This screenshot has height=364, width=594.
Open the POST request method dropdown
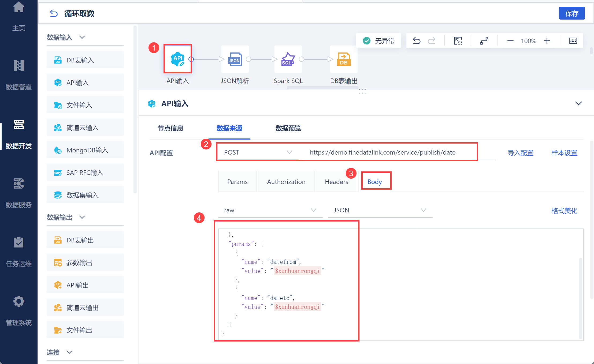(x=257, y=152)
